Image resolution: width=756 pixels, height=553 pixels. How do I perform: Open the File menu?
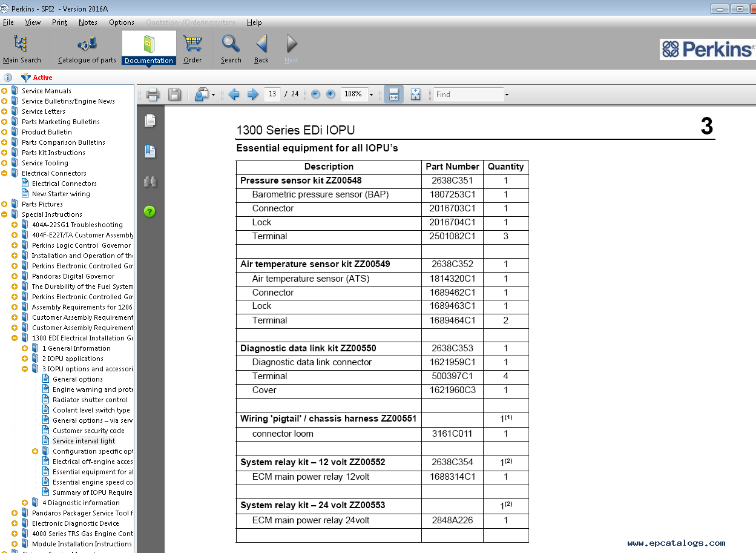point(8,22)
